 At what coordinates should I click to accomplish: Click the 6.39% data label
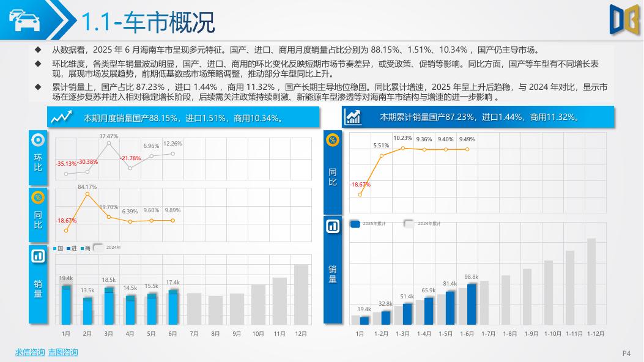(130, 212)
